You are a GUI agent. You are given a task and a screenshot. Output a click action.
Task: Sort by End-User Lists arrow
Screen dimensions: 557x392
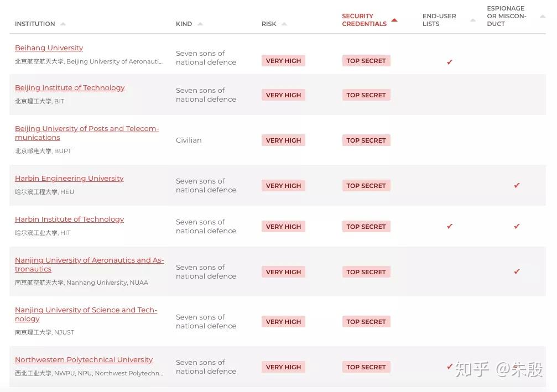(x=473, y=20)
